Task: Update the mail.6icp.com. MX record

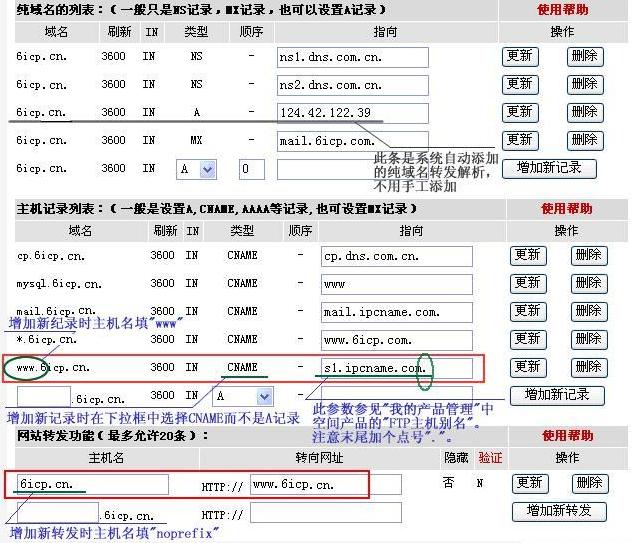Action: [520, 140]
